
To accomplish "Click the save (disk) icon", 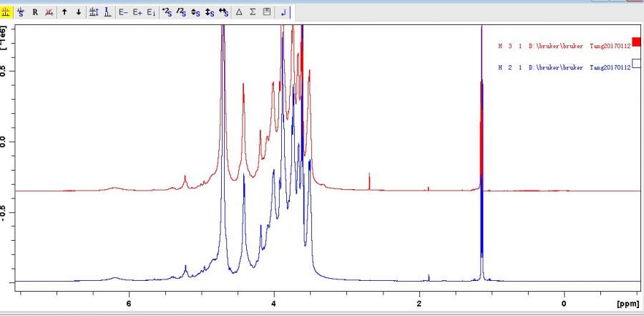I will [267, 12].
